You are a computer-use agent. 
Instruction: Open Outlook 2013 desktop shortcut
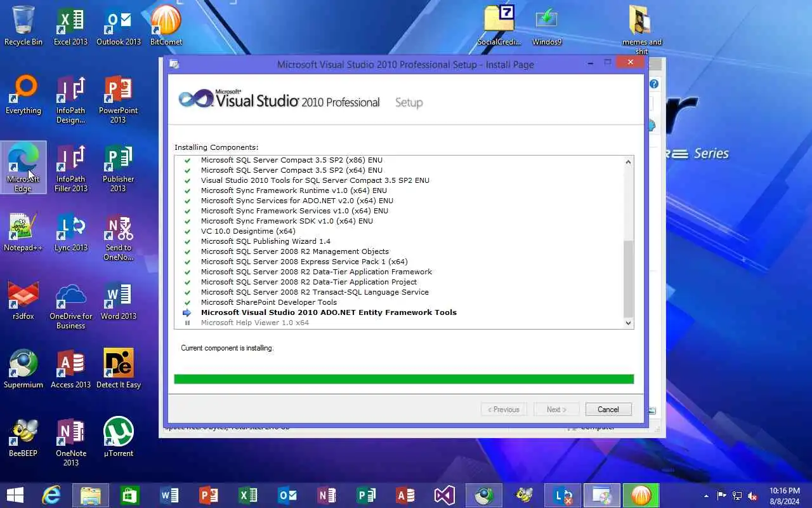119,25
